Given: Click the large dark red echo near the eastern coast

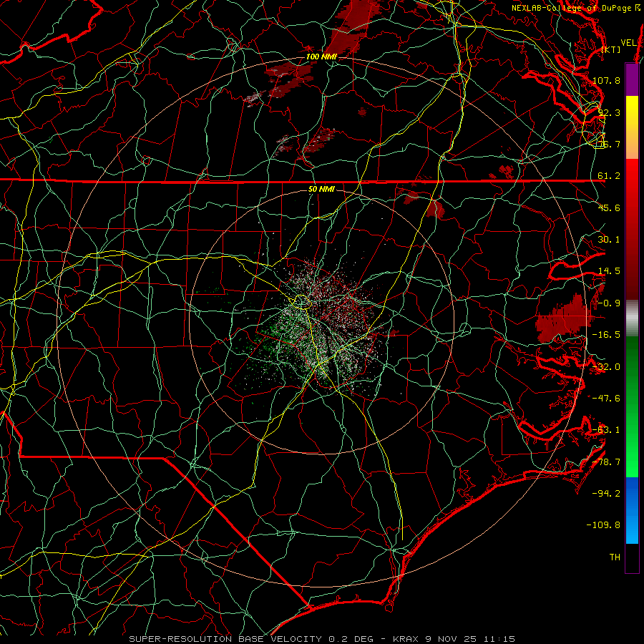Looking at the screenshot, I should [564, 320].
